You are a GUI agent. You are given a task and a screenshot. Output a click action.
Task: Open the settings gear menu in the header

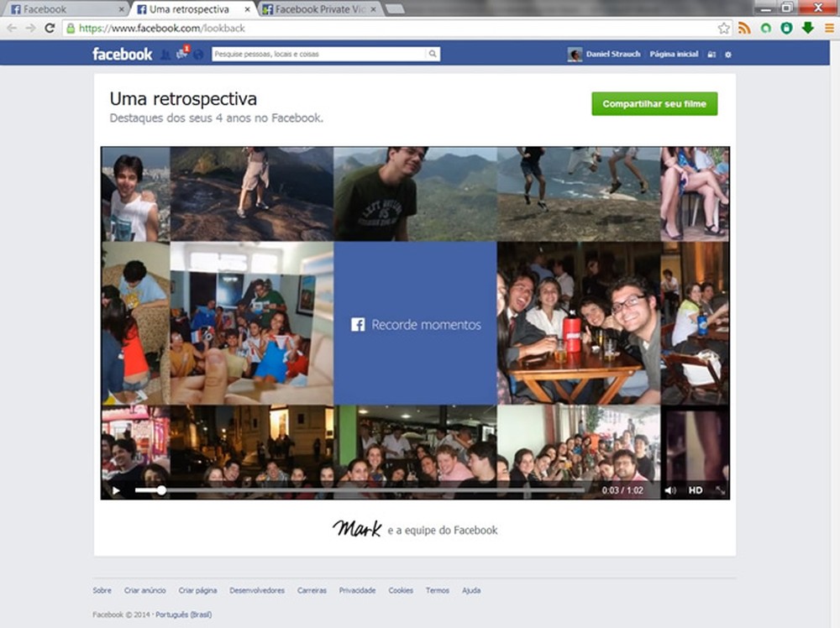(727, 54)
